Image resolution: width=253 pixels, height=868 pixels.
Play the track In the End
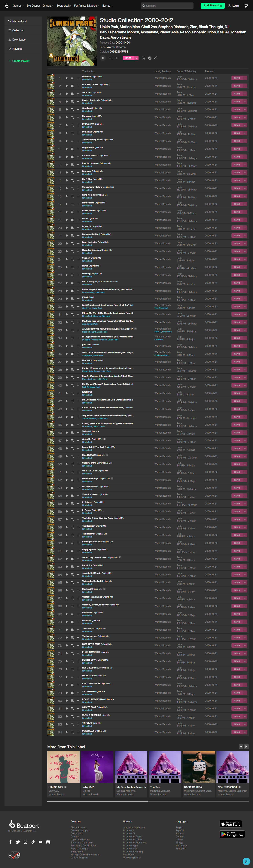pos(67,133)
